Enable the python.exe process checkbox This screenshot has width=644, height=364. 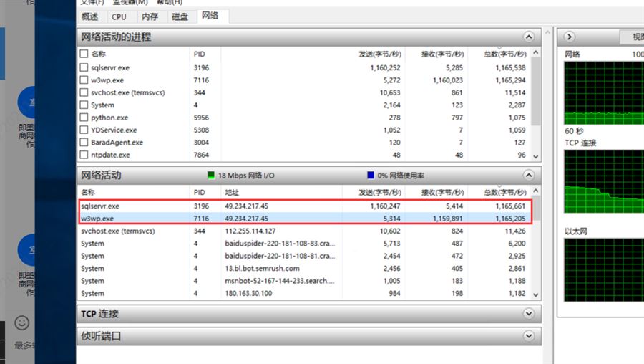84,118
